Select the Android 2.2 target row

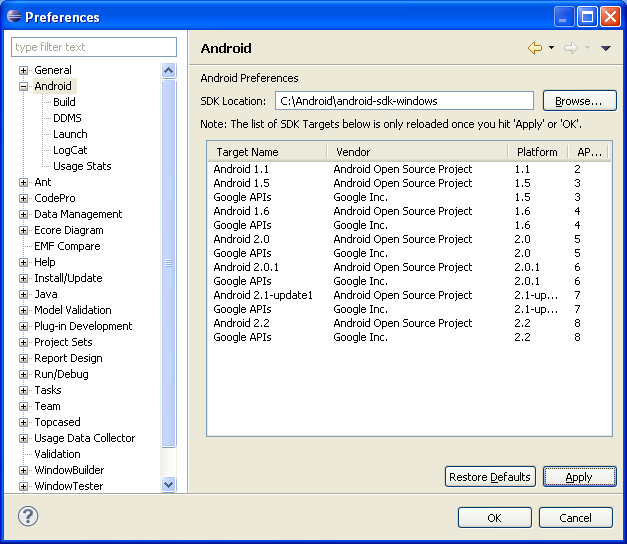(x=409, y=323)
